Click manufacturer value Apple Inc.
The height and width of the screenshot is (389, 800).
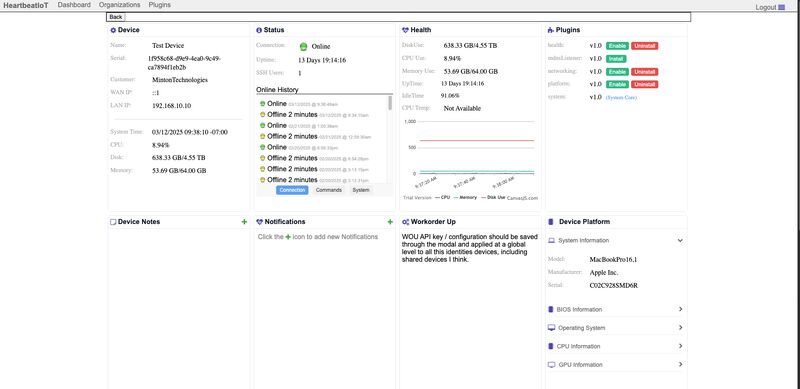click(x=604, y=273)
